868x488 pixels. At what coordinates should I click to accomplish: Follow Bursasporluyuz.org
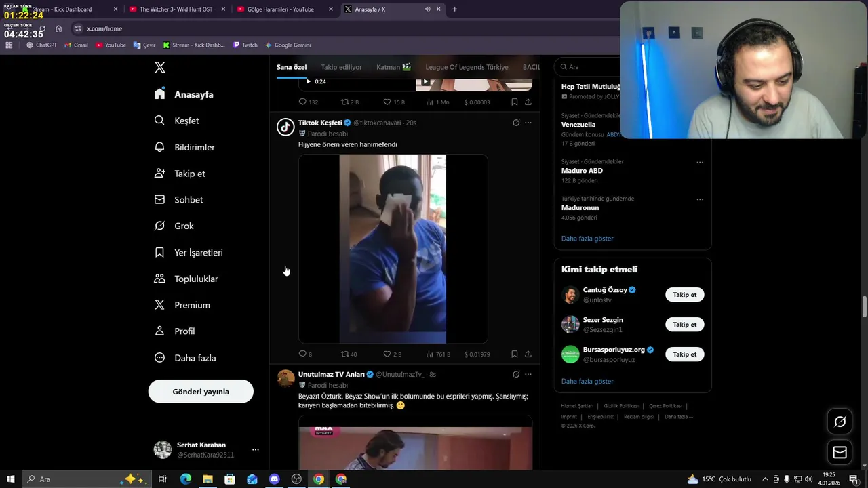pos(684,354)
